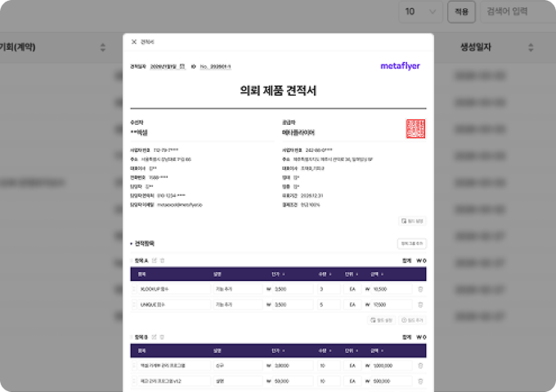Edit the quantity 5 field in group A
Screen dimensions: 556x392
coord(329,305)
